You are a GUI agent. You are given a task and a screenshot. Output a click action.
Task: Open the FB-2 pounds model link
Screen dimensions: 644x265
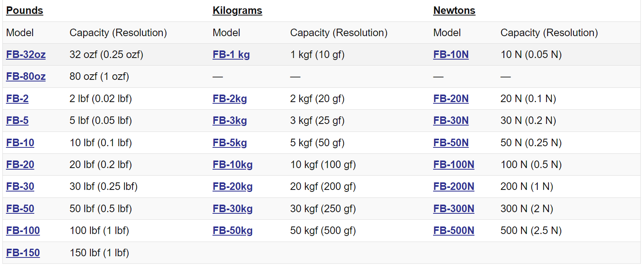point(18,99)
